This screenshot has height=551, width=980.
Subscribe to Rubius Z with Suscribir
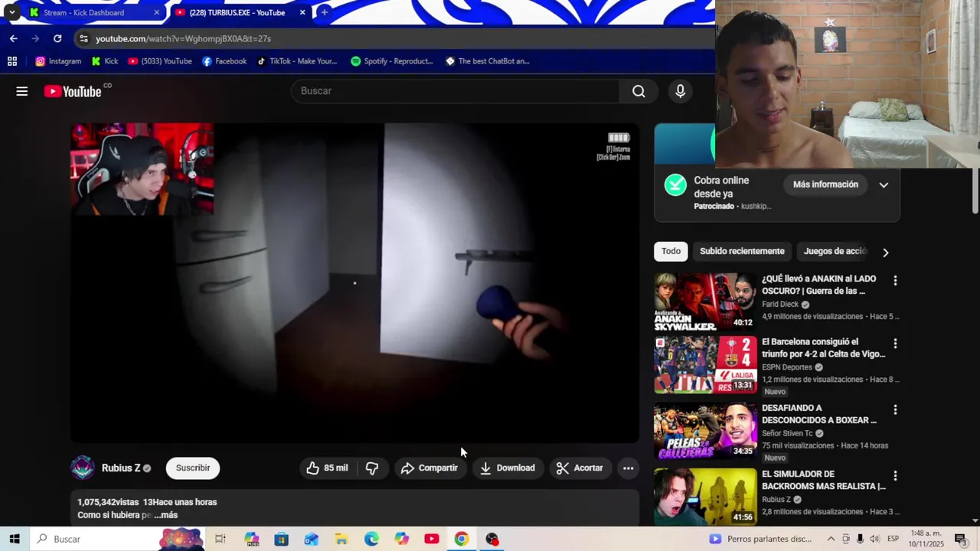(x=193, y=468)
